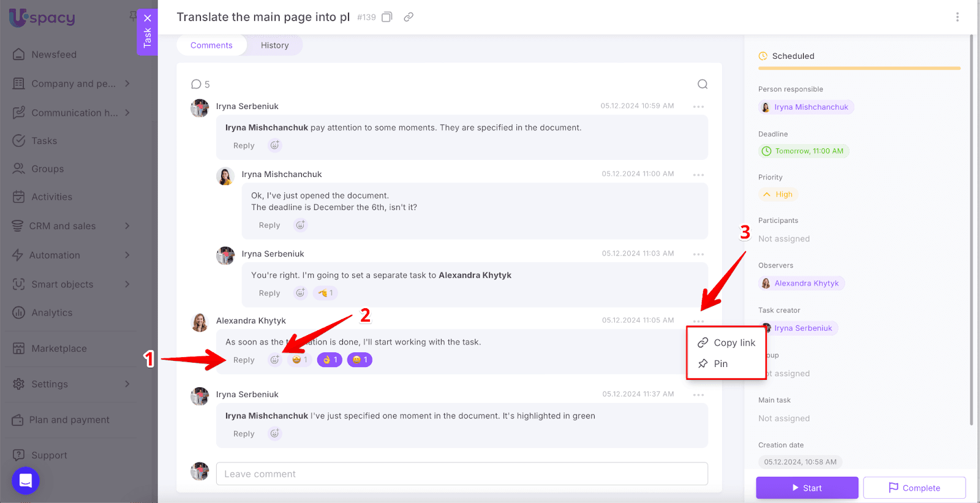The width and height of the screenshot is (980, 503).
Task: Go to Tasks in the sidebar
Action: 44,141
